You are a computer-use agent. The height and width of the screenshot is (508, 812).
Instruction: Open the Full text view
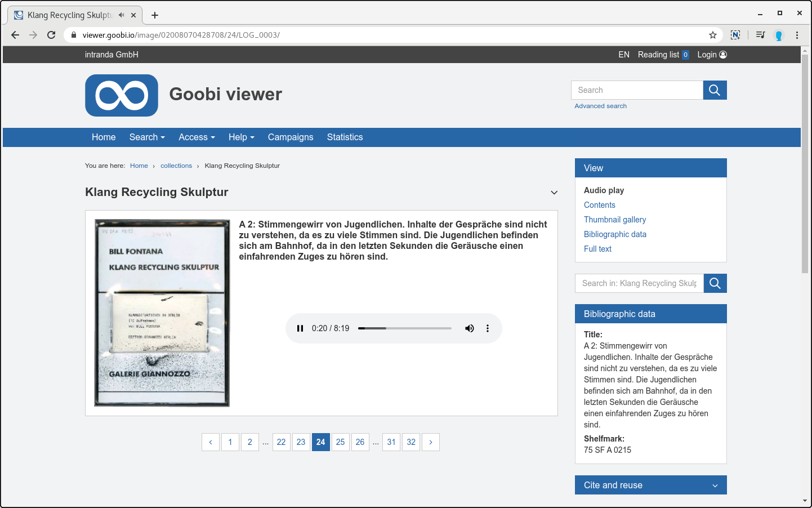(597, 249)
